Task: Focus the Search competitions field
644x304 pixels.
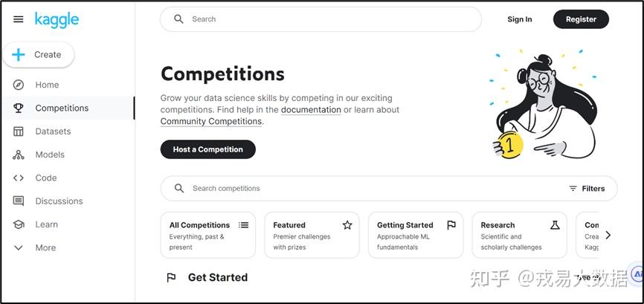Action: pos(388,189)
